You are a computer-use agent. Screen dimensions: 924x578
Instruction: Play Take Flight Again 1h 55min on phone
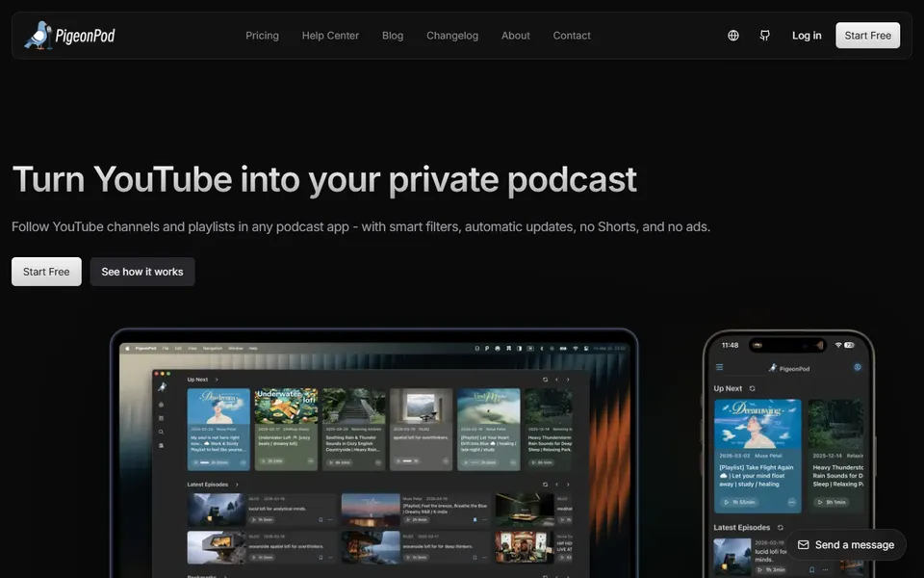[x=739, y=503]
